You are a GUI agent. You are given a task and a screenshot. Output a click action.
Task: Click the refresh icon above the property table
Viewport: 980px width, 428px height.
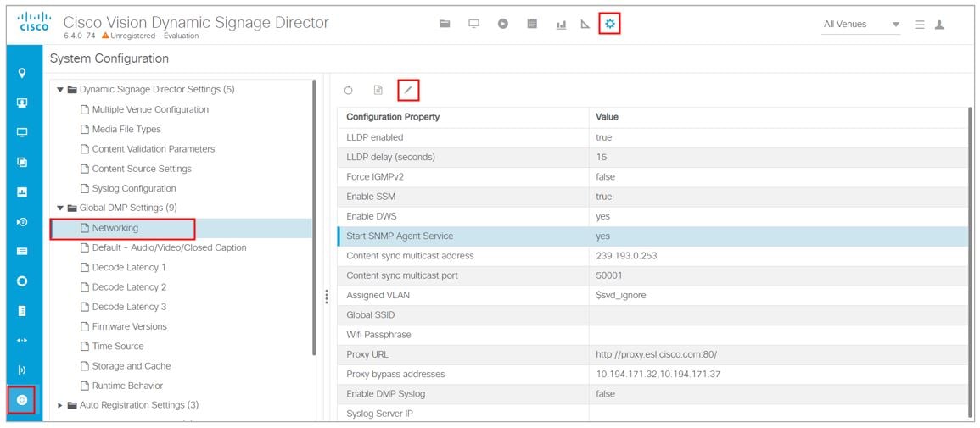click(348, 91)
